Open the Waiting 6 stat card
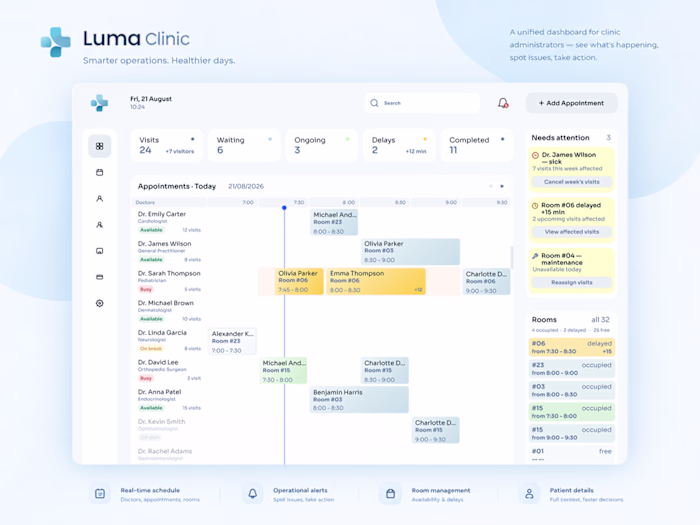 [244, 146]
